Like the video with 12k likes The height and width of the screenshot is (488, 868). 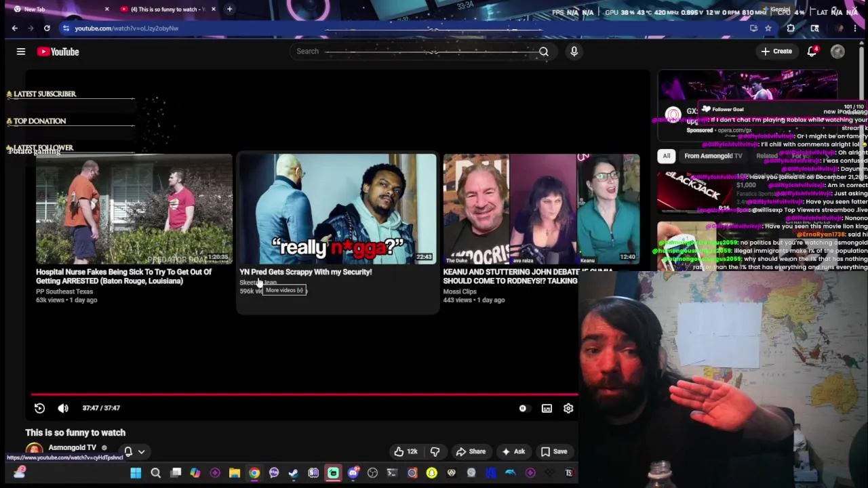[406, 451]
